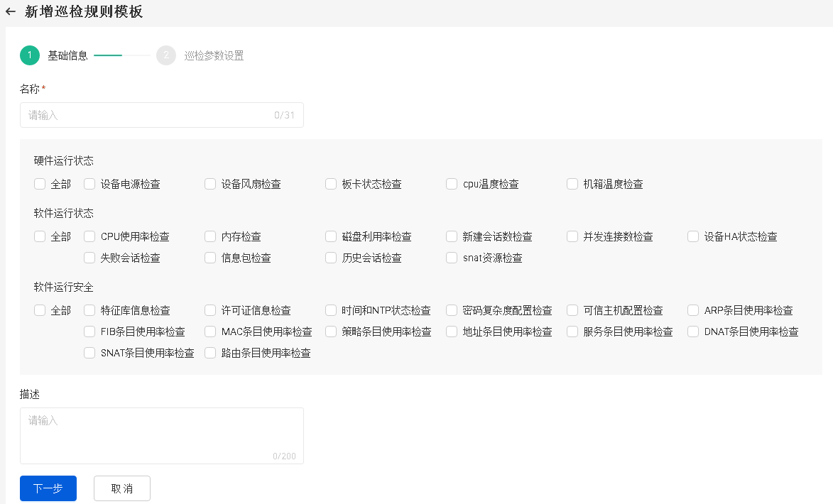Viewport: 833px width, 504px height.
Task: Check 全部 under 软件运行状态
Action: click(40, 237)
